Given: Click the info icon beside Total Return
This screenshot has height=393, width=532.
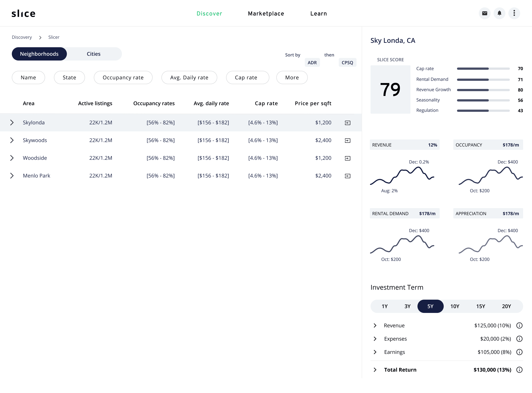Looking at the screenshot, I should tap(519, 370).
